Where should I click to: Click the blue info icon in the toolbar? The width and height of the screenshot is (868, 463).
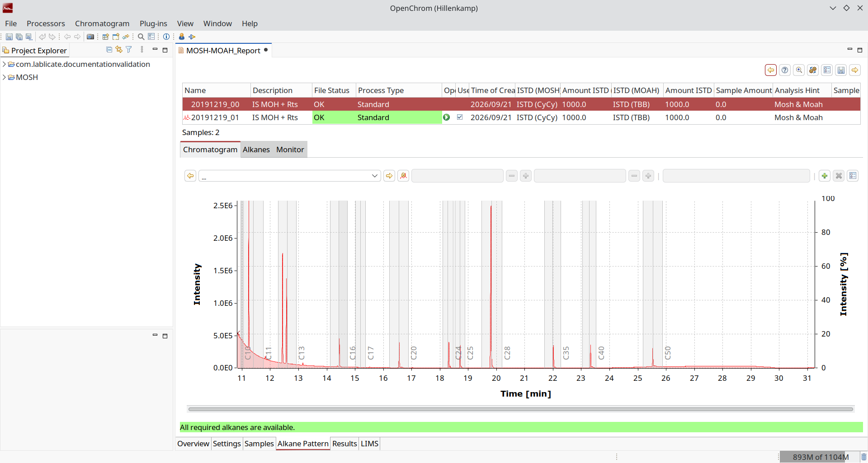(166, 37)
